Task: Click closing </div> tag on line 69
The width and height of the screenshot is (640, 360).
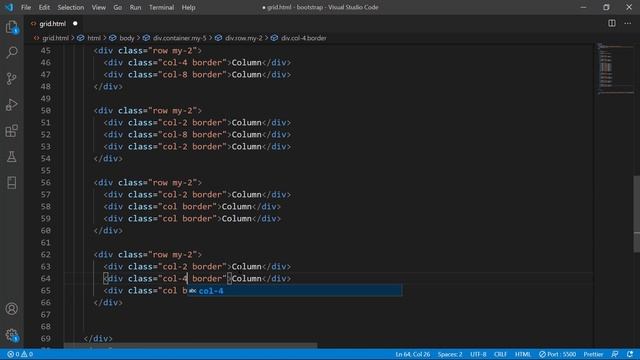Action: pyautogui.click(x=98, y=339)
